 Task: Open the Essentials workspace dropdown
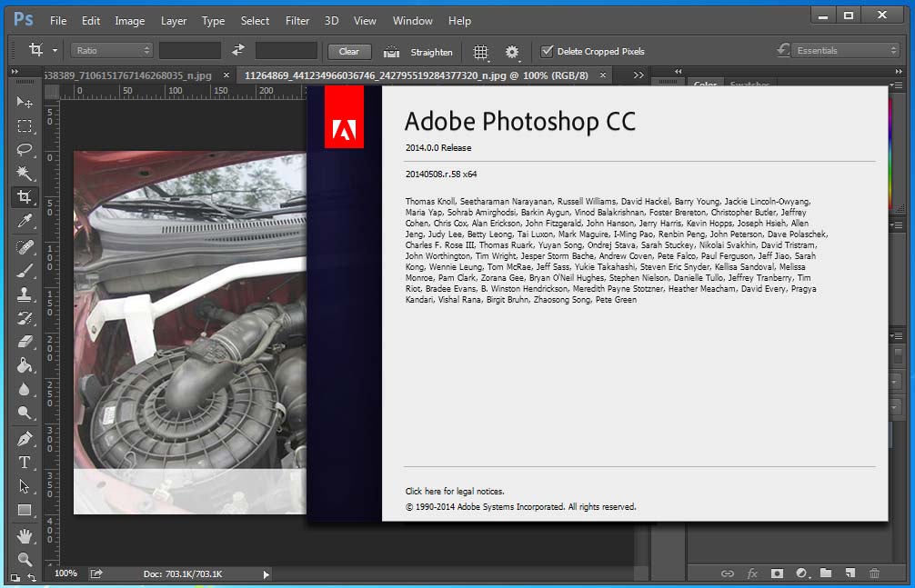tap(845, 51)
